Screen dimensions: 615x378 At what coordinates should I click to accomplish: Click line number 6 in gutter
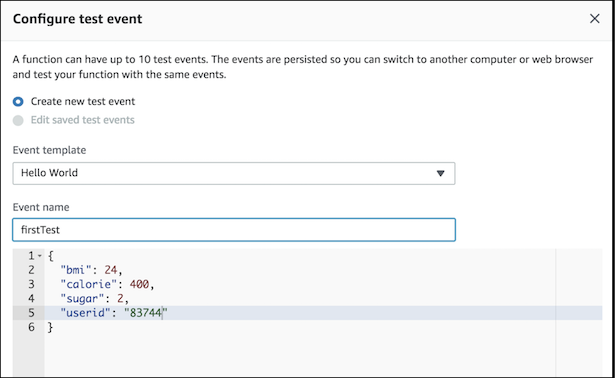31,327
